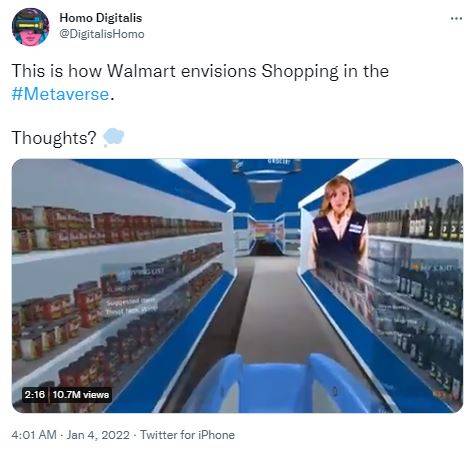Play the Walmart metaverse video

(237, 286)
